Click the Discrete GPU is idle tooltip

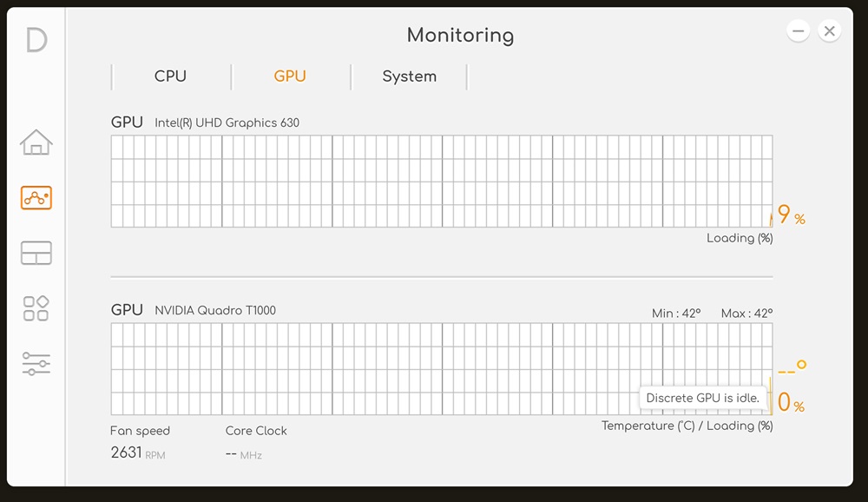coord(702,398)
